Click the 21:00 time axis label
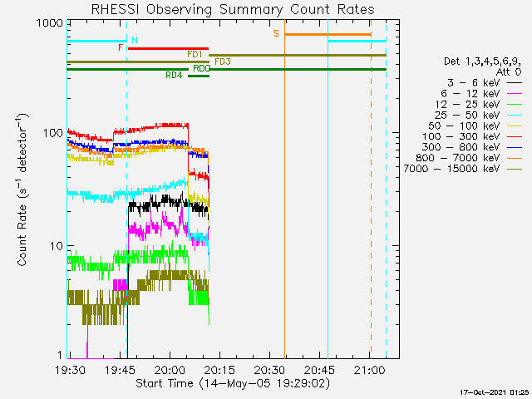Image resolution: width=532 pixels, height=399 pixels. coord(369,370)
